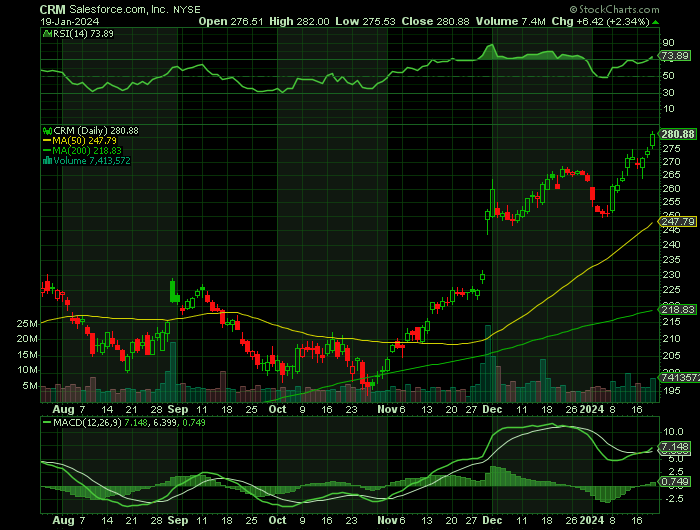700x530 pixels.
Task: Click the 6.399 signal value in MACD legend
Action: (165, 422)
